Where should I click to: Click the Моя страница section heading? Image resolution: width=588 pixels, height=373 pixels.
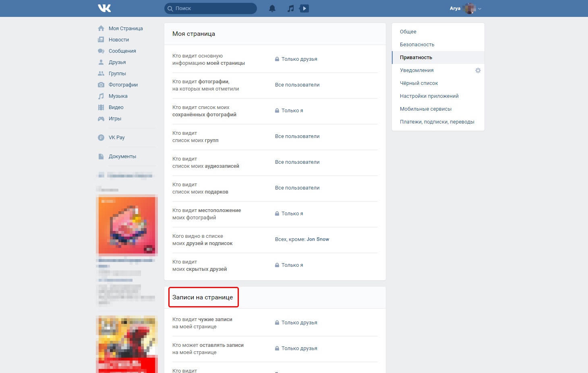coord(194,34)
